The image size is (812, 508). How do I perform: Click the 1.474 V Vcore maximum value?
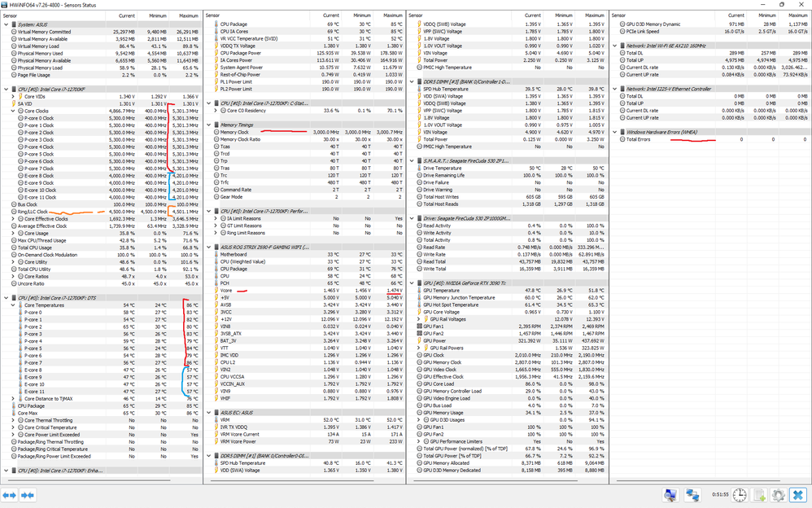pos(394,291)
